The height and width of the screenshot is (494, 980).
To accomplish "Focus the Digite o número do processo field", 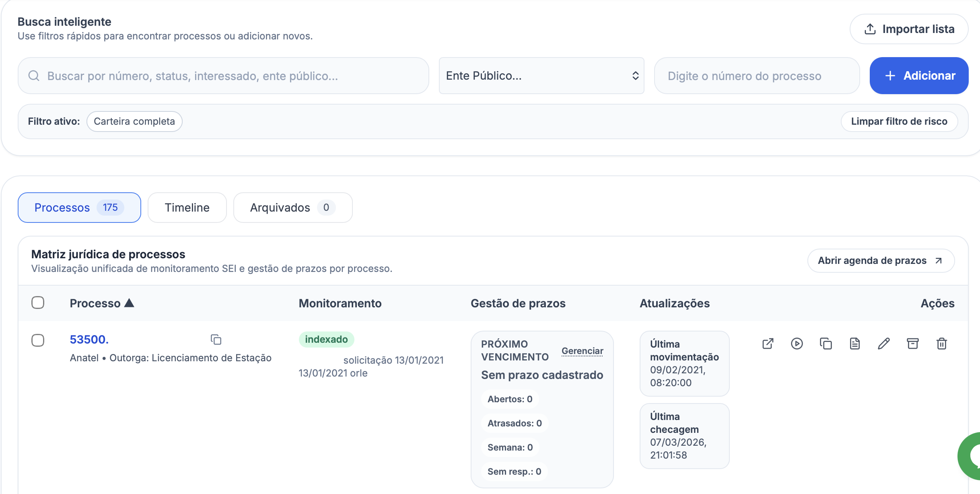I will (757, 76).
